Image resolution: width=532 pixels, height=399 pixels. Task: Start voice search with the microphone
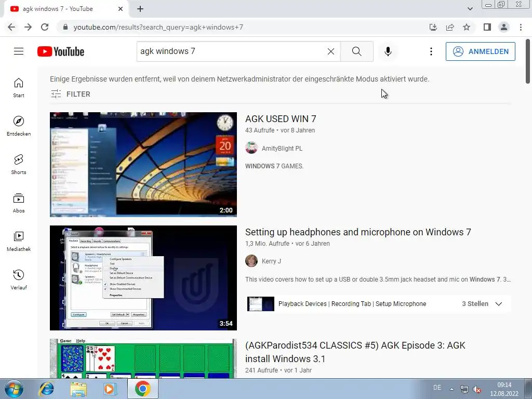click(x=388, y=51)
